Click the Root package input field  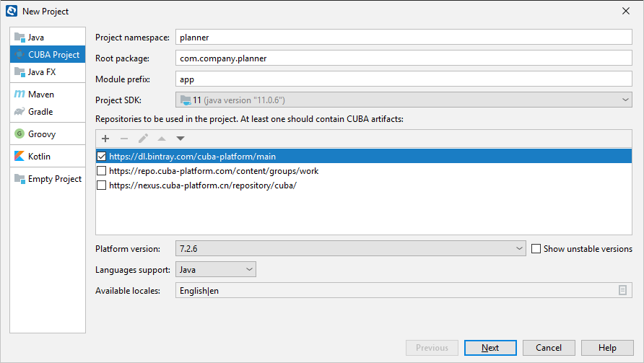point(404,58)
